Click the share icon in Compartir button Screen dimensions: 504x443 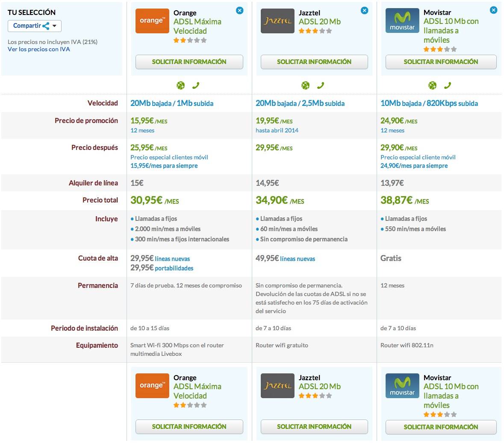point(46,26)
